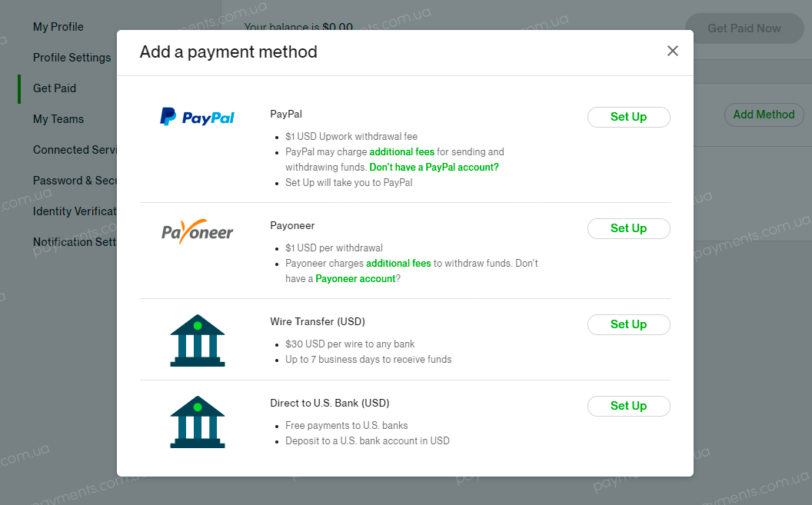The height and width of the screenshot is (505, 812).
Task: Open Password & Security settings
Action: pos(75,181)
